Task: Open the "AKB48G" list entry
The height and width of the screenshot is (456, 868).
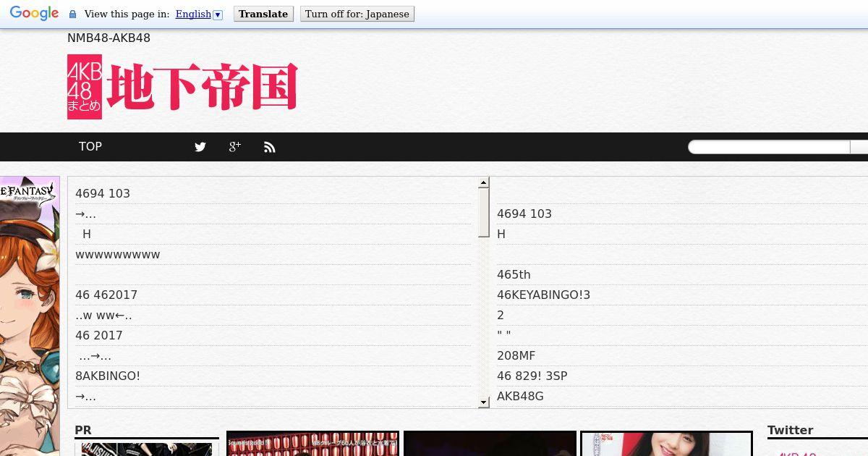Action: [x=520, y=396]
